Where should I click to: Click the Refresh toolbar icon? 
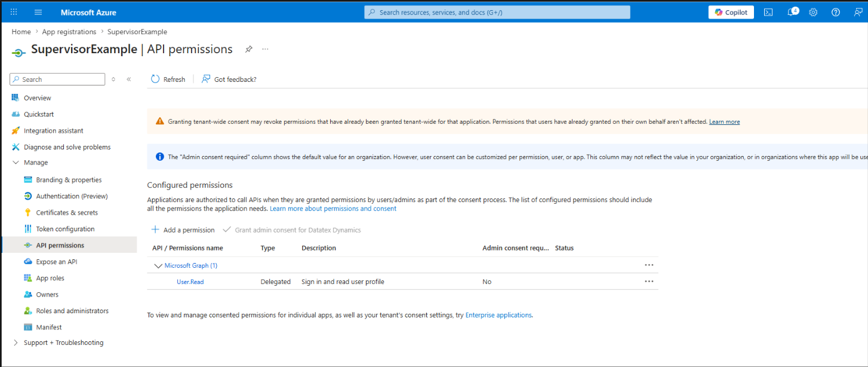click(155, 79)
